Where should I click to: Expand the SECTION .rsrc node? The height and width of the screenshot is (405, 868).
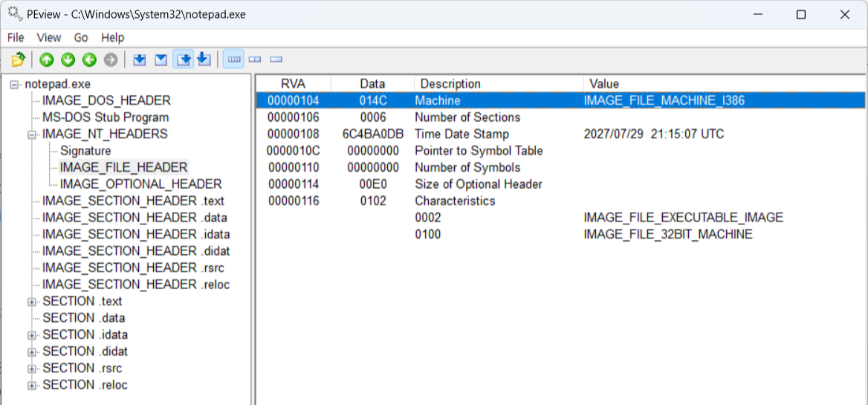coord(32,369)
